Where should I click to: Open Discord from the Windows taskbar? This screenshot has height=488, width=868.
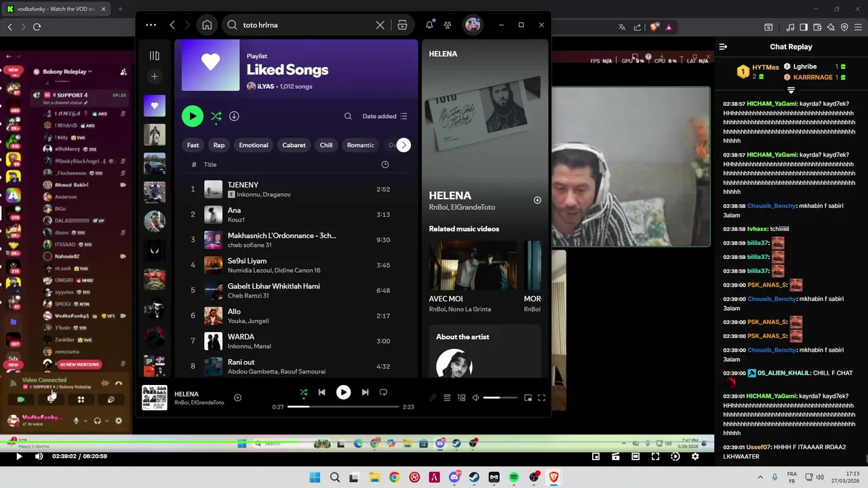coord(454,478)
